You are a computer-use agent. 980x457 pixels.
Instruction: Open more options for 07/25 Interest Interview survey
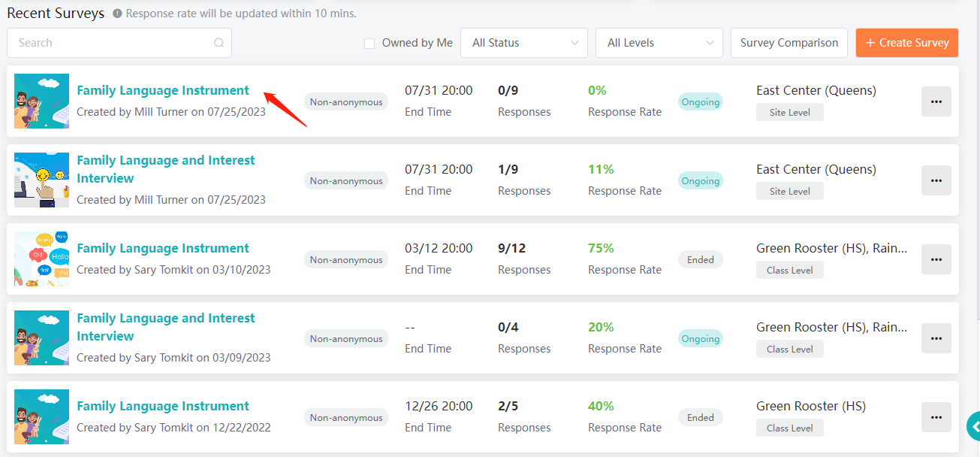point(936,180)
